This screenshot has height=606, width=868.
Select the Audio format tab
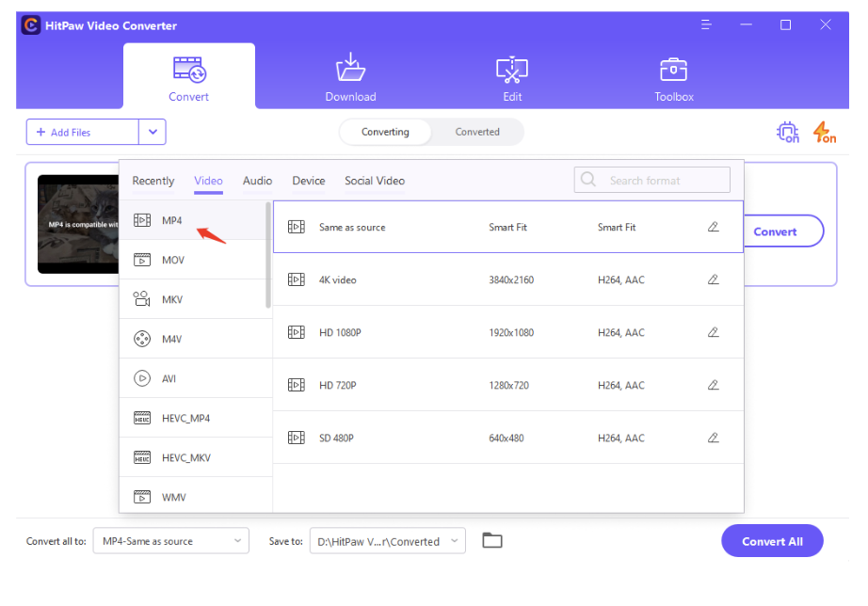[257, 181]
